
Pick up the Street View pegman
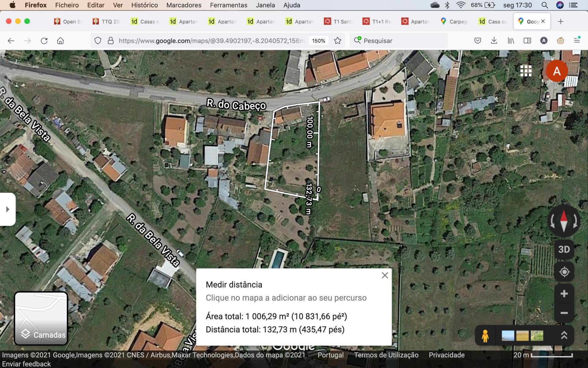[485, 336]
